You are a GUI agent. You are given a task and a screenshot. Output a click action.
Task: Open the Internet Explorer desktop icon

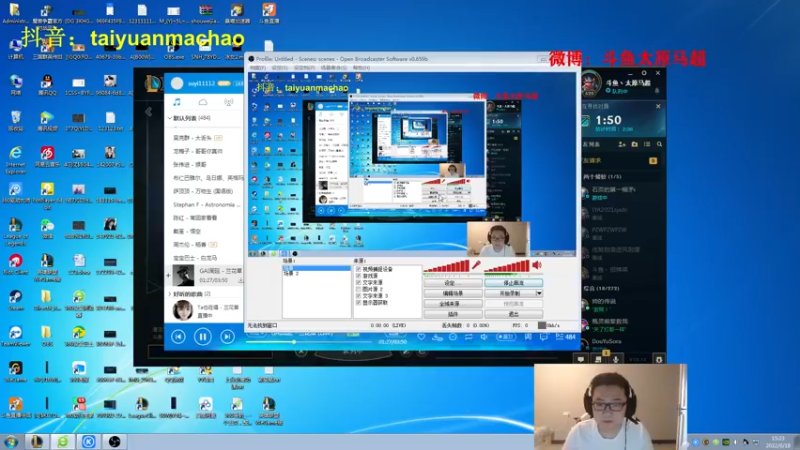coord(15,159)
